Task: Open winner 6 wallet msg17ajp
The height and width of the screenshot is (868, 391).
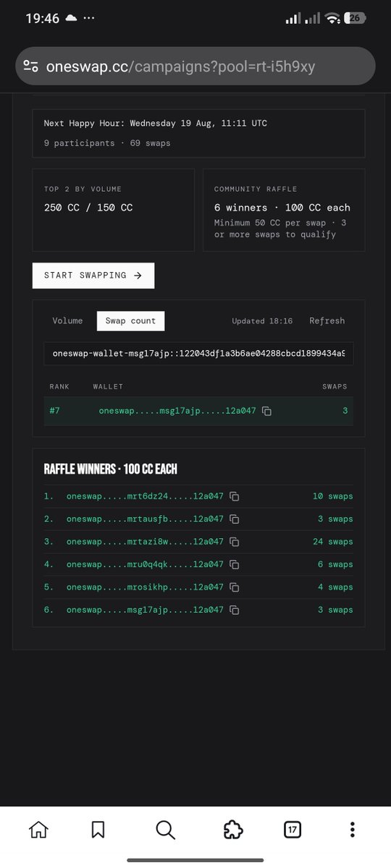Action: click(x=145, y=610)
